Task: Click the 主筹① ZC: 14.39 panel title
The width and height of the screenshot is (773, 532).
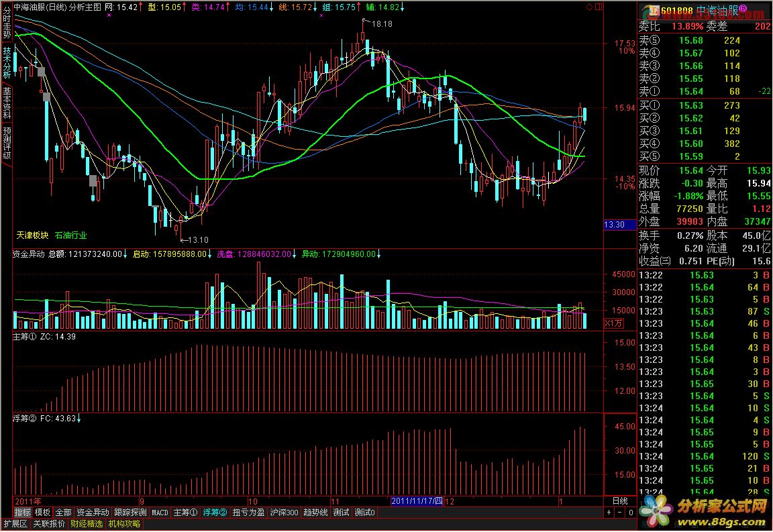Action: [x=44, y=337]
